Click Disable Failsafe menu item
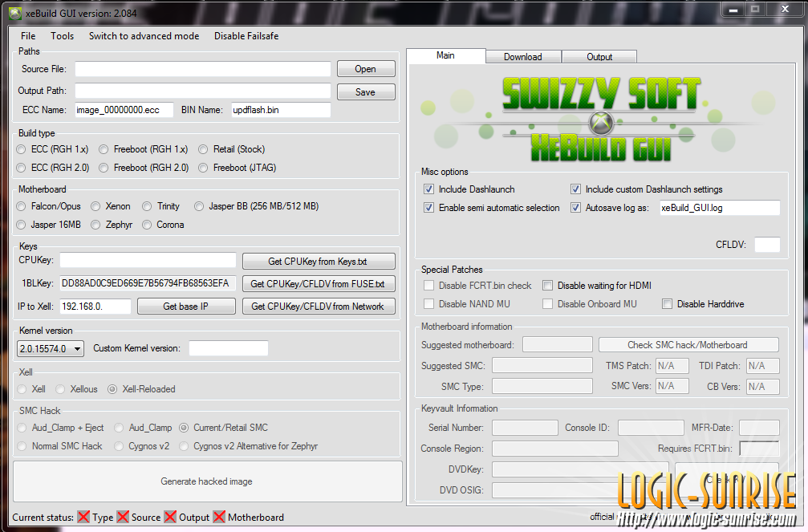The width and height of the screenshot is (808, 532). 246,36
